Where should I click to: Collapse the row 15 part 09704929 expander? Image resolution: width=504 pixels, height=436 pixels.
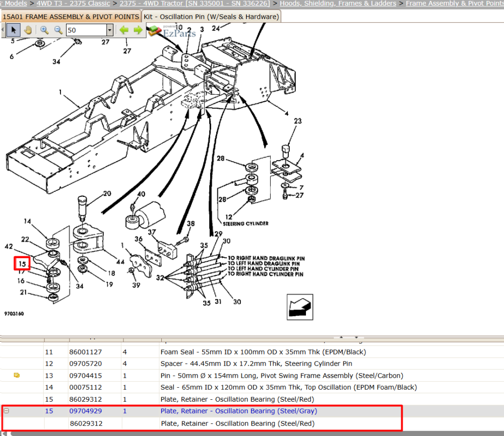coord(7,411)
